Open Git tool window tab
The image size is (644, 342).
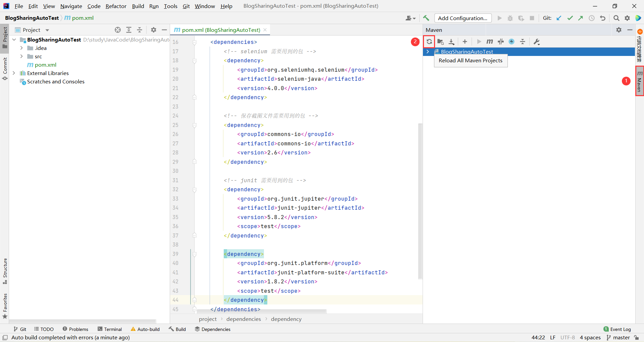[x=20, y=329]
